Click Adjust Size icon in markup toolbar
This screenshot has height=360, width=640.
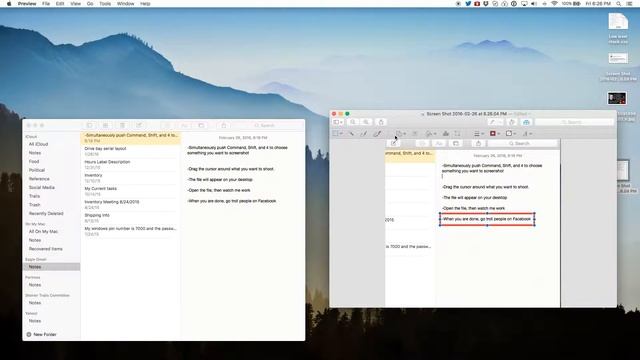pyautogui.click(x=458, y=133)
